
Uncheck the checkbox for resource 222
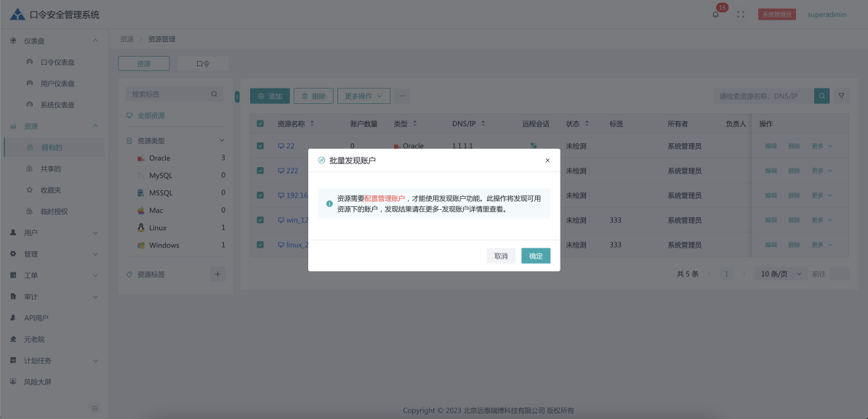(260, 171)
